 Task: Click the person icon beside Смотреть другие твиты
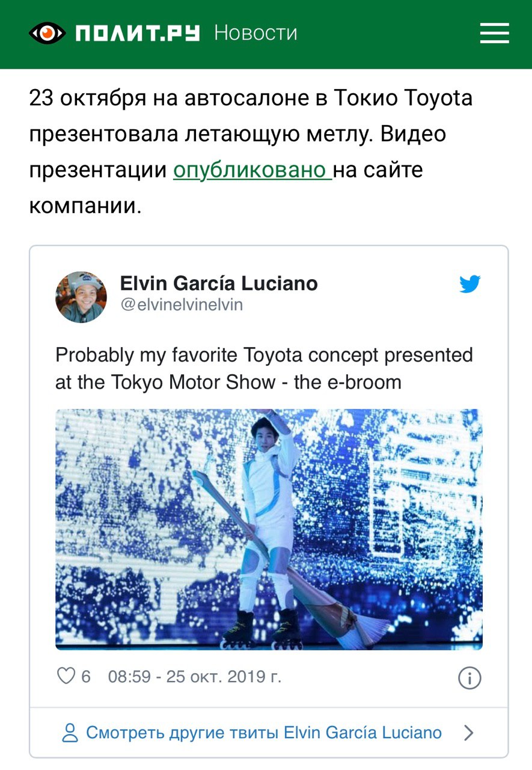[x=71, y=733]
